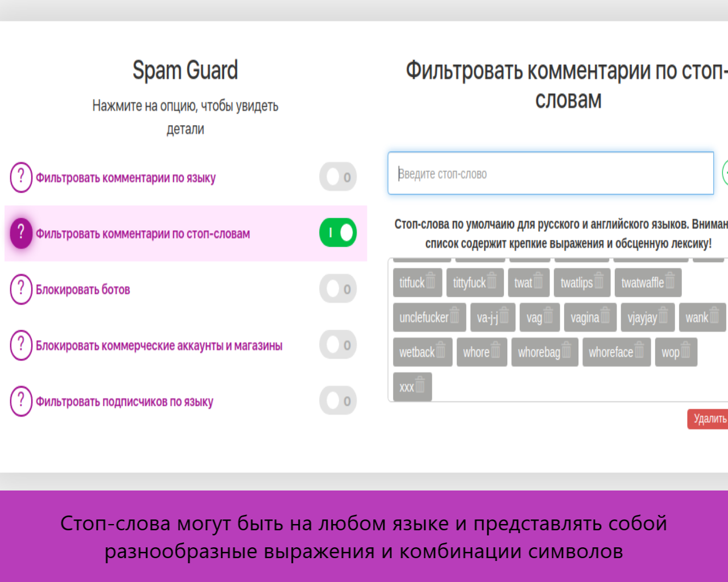The width and height of the screenshot is (728, 582).
Task: Disable the green stop-words filter toggle
Action: [338, 233]
